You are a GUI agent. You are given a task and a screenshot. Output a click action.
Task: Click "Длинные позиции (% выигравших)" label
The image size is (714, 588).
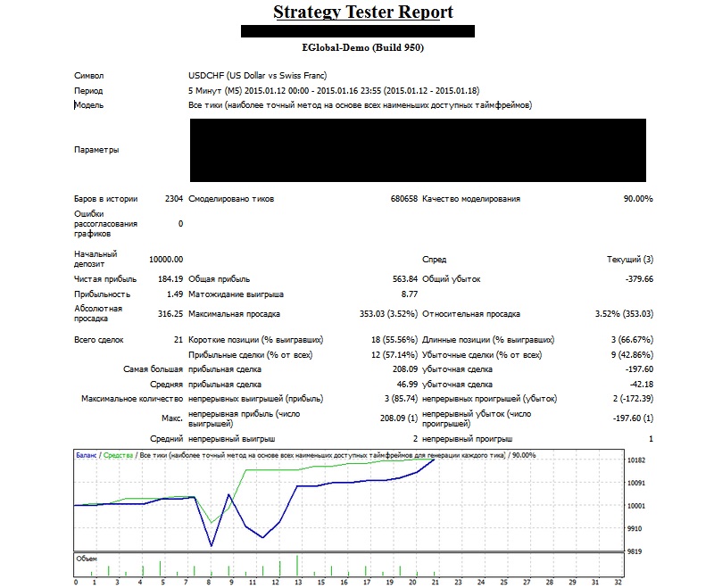(x=488, y=340)
